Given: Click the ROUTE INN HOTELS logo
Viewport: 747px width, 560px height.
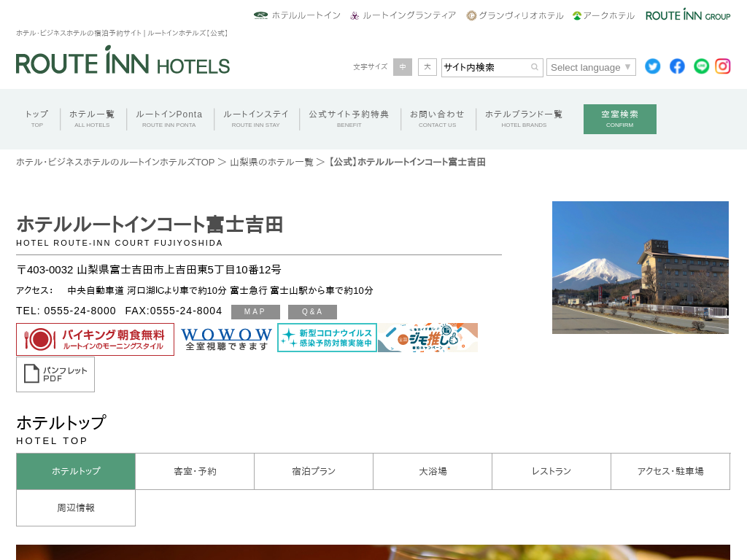Looking at the screenshot, I should pyautogui.click(x=123, y=61).
